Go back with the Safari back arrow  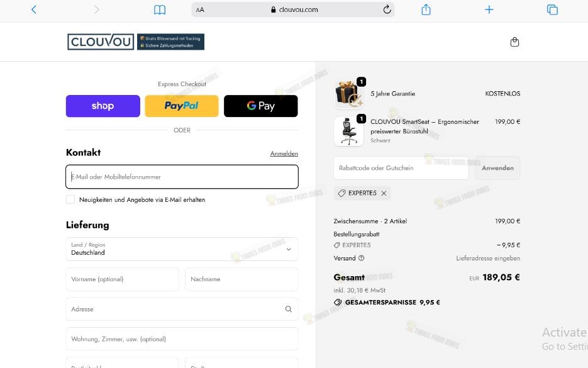tap(34, 10)
